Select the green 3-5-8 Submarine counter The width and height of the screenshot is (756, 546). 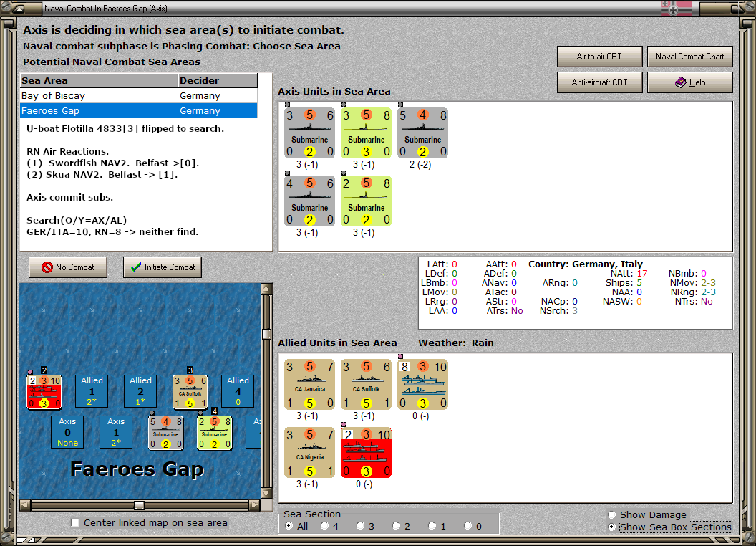[366, 133]
